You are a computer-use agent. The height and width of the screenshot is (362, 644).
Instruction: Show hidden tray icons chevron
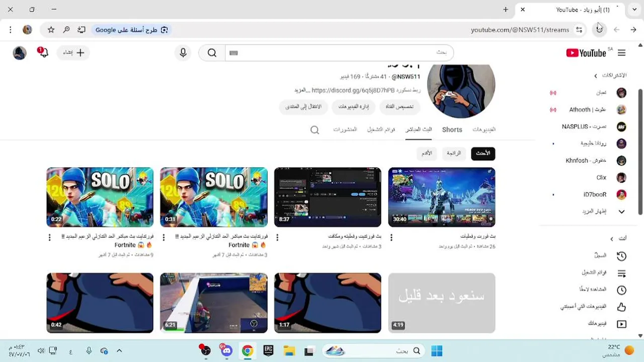coord(119,350)
